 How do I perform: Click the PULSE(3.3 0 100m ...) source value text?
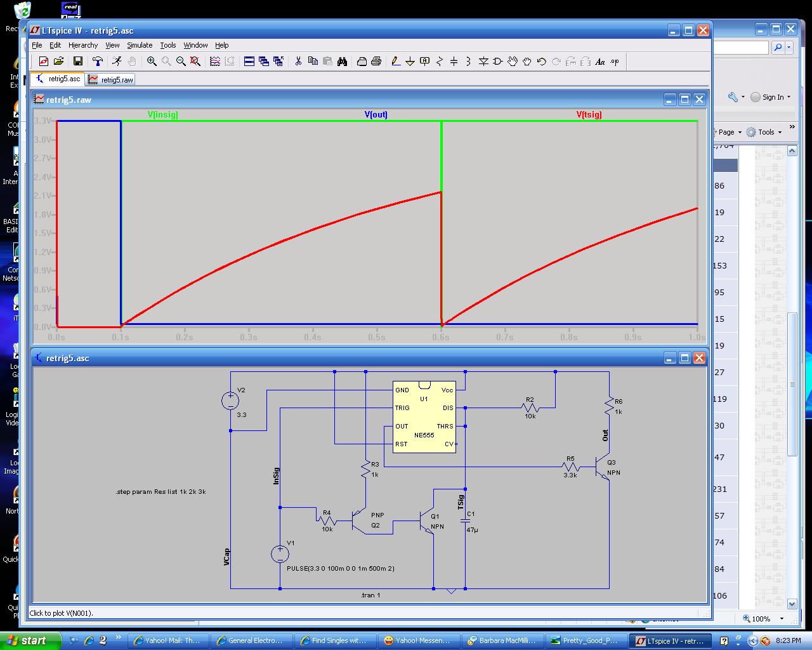pyautogui.click(x=341, y=569)
